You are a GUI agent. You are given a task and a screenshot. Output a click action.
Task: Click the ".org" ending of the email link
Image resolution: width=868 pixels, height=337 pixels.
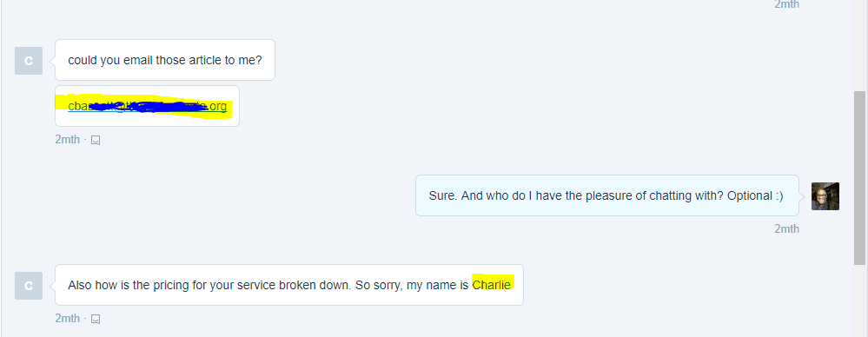(x=217, y=106)
